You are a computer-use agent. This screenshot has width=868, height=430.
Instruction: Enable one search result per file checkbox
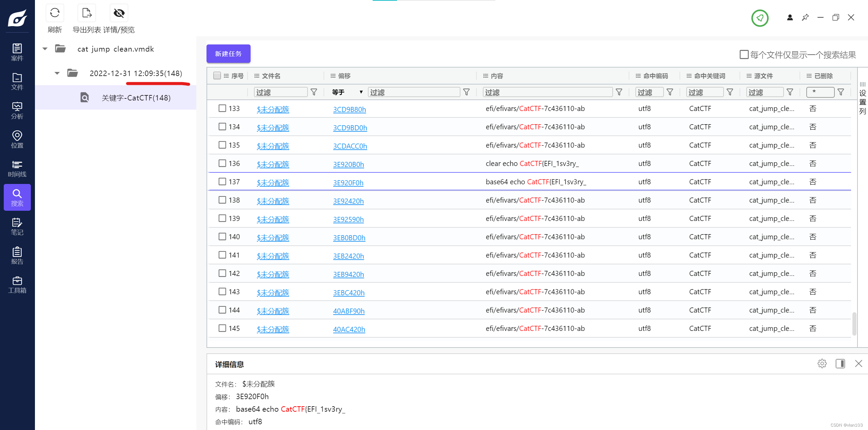point(744,55)
